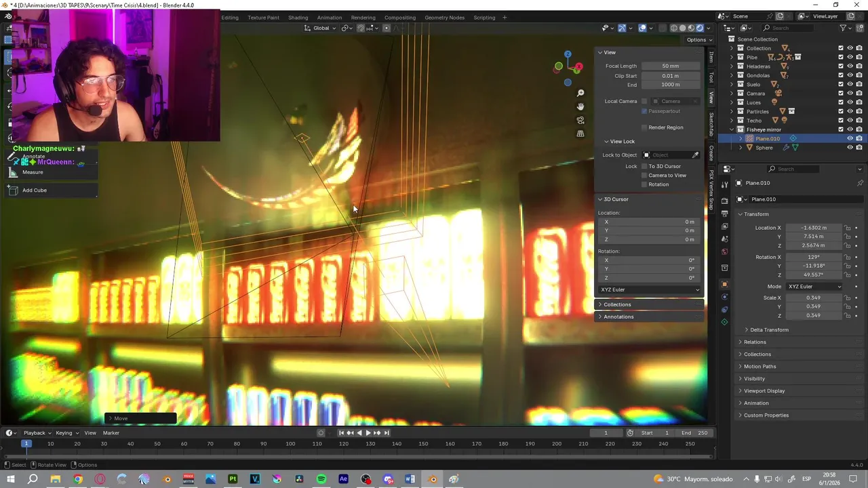
Task: Open the Playback menu in timeline
Action: point(37,433)
